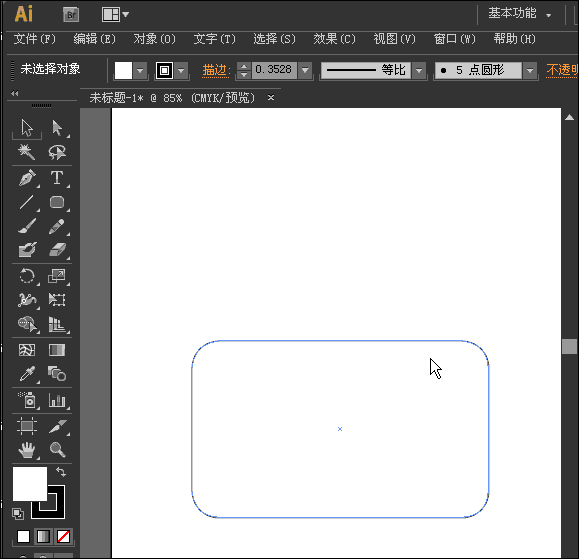The image size is (579, 559).
Task: Pick the Magic Wand tool
Action: point(27,152)
